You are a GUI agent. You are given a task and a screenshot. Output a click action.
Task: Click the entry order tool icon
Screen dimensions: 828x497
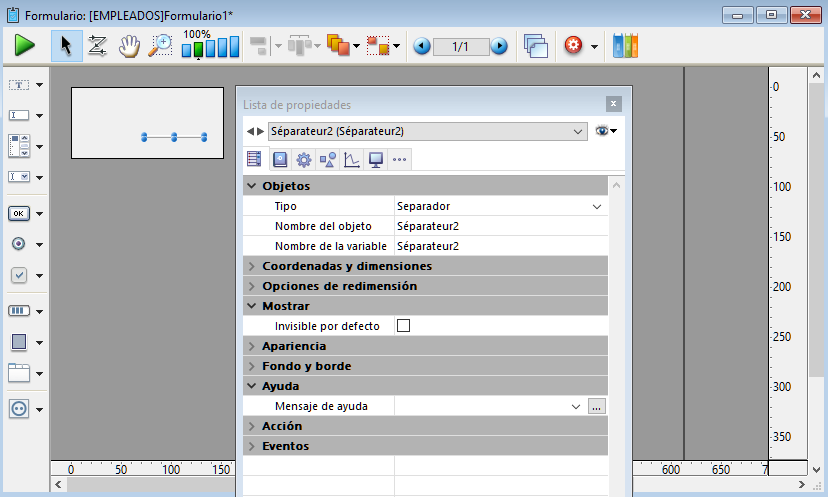tap(97, 46)
